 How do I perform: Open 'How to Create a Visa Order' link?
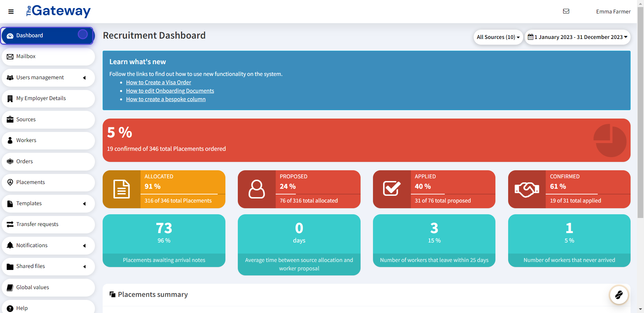[x=159, y=82]
